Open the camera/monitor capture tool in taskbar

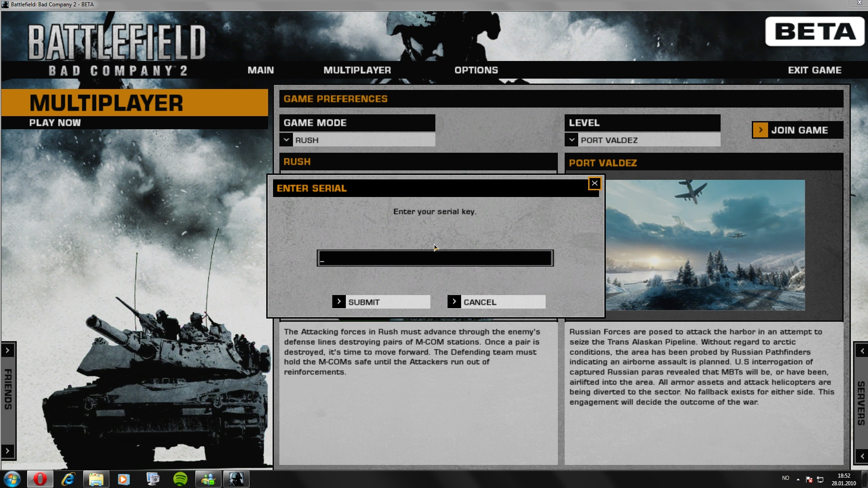pos(153,479)
